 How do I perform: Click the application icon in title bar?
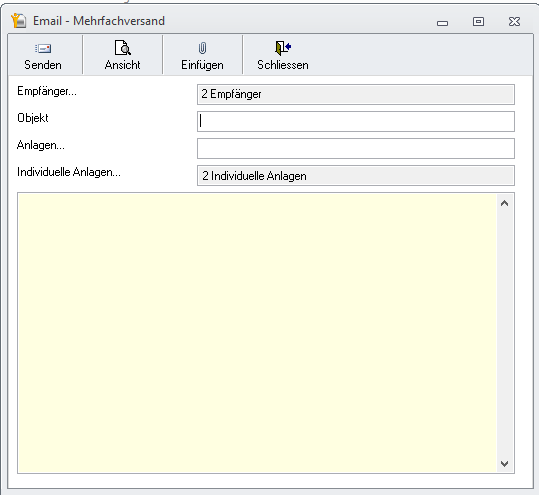pos(19,21)
